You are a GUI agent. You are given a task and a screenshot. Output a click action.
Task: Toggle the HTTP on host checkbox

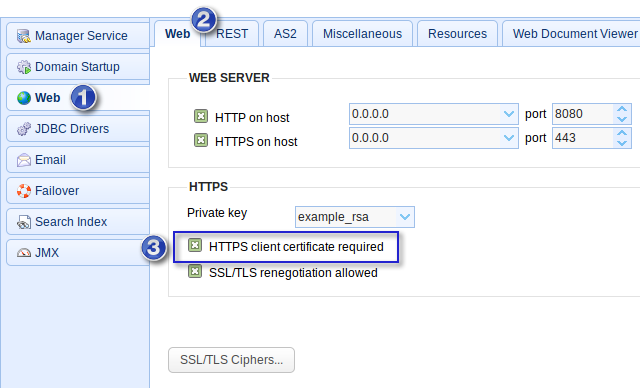201,116
